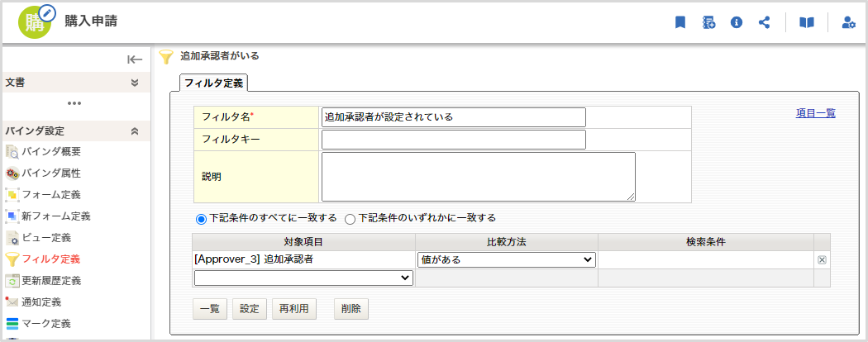Select 下記条件のすべてに一致する radio button
This screenshot has height=342, width=868.
coord(201,219)
